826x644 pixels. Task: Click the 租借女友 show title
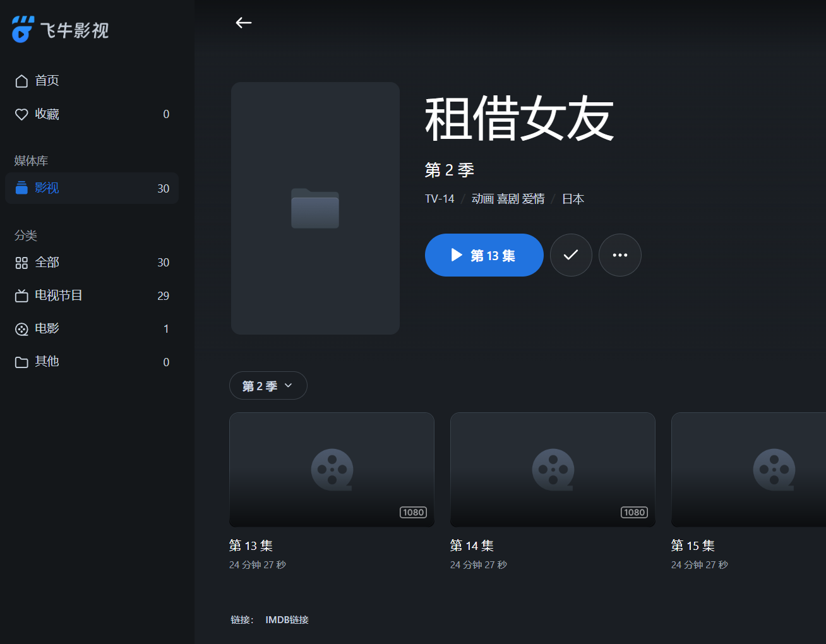[x=519, y=119]
